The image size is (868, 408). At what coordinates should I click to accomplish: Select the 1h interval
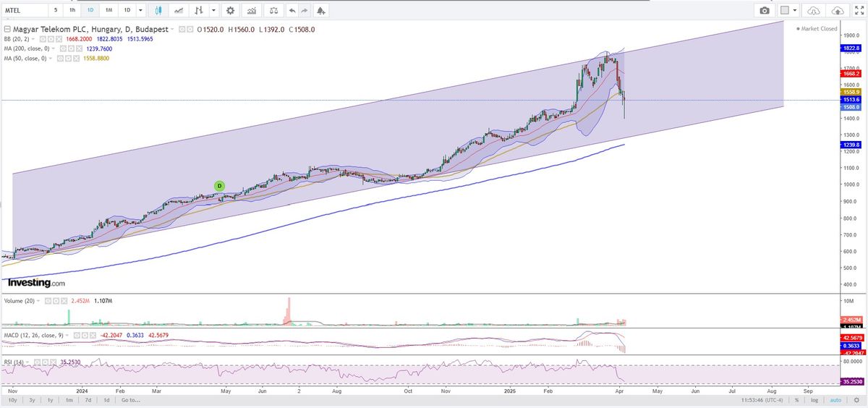point(72,11)
